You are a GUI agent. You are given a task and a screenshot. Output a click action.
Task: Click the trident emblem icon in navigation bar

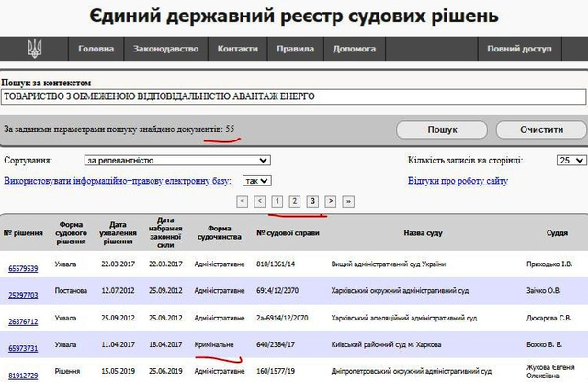35,49
